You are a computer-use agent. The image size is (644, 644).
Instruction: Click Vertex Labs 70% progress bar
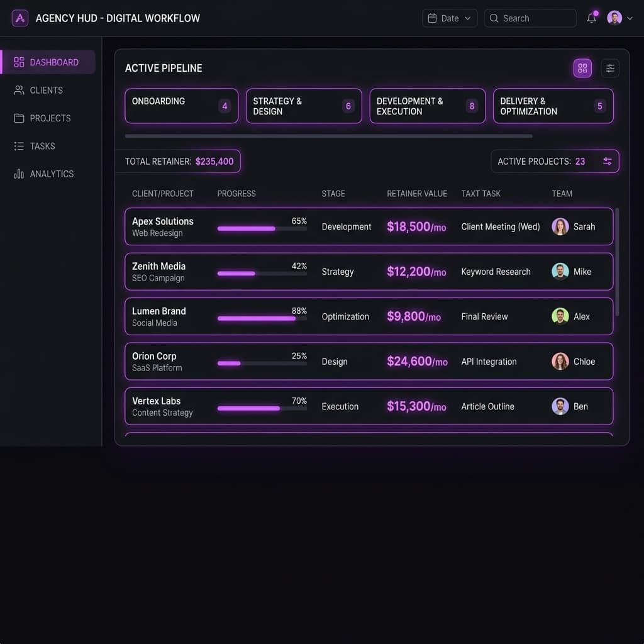(262, 408)
